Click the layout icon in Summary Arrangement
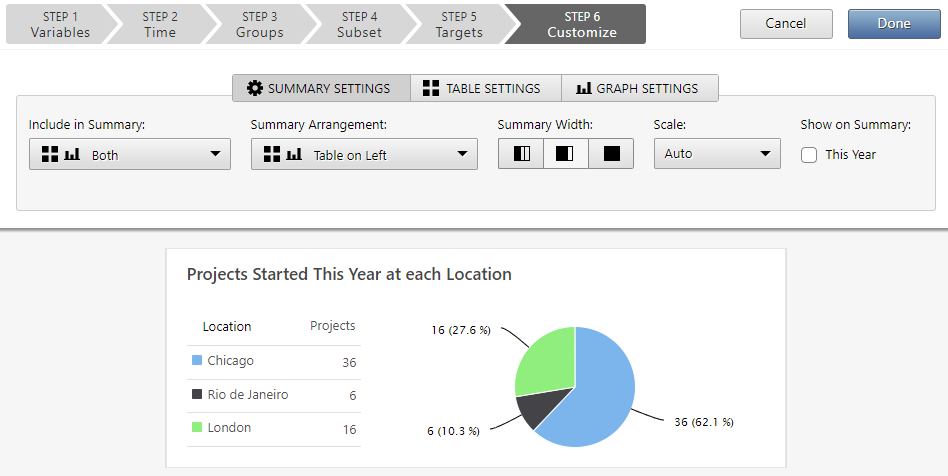This screenshot has height=476, width=948. (282, 155)
